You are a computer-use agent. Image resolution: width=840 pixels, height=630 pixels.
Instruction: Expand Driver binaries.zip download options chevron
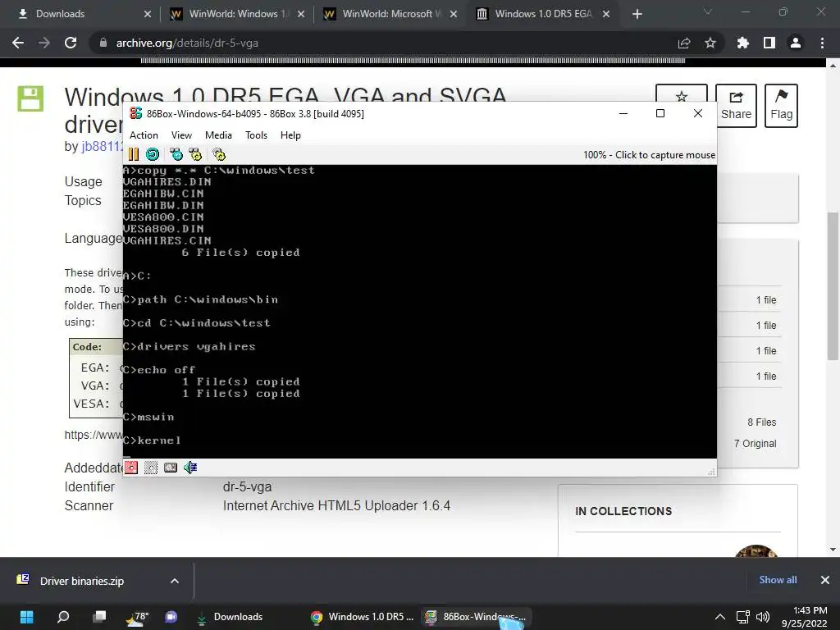[175, 582]
